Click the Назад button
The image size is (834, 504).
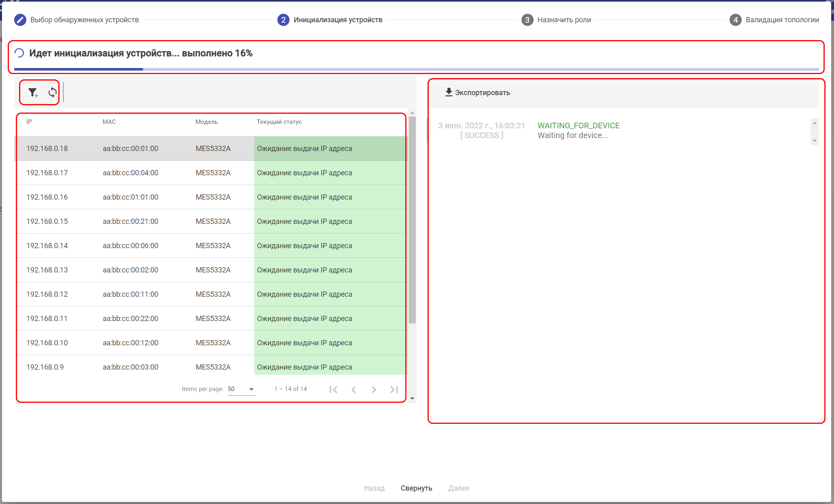[x=374, y=488]
